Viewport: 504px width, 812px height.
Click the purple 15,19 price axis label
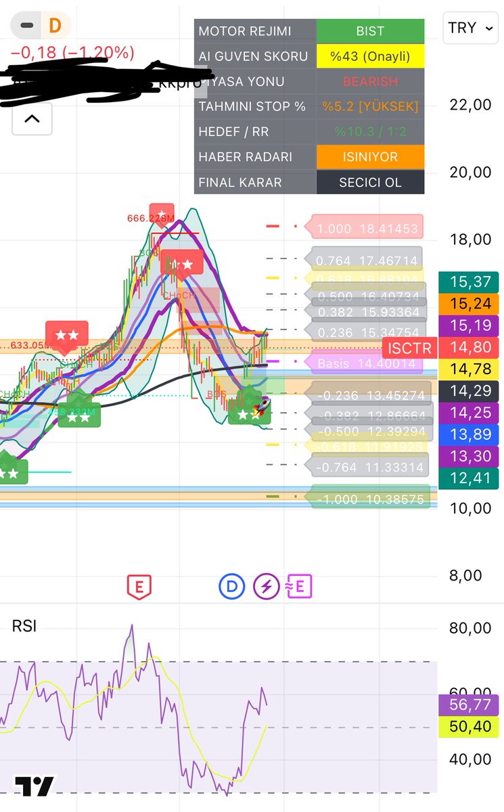[x=469, y=325]
